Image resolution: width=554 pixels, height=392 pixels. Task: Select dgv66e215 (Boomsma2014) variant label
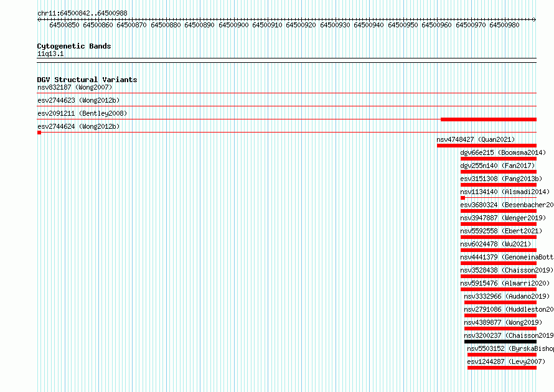[503, 152]
